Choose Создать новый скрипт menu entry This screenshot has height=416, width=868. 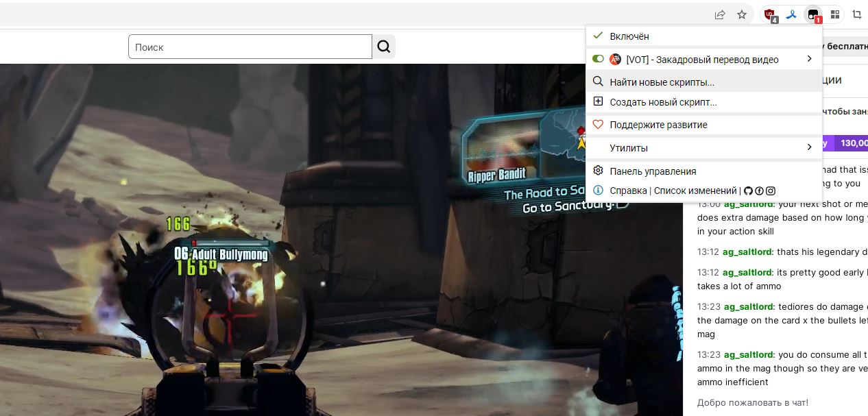(663, 102)
